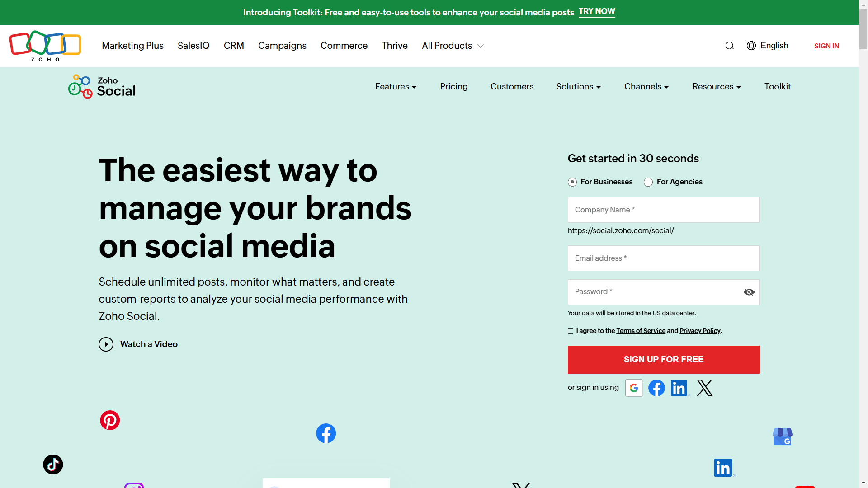The image size is (868, 488).
Task: Sign in using X icon
Action: click(704, 388)
